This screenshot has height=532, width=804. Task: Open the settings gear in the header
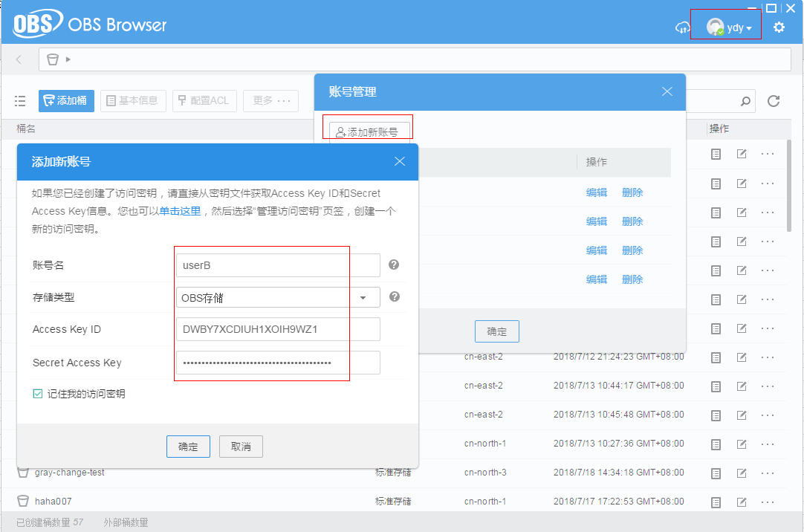pos(779,27)
